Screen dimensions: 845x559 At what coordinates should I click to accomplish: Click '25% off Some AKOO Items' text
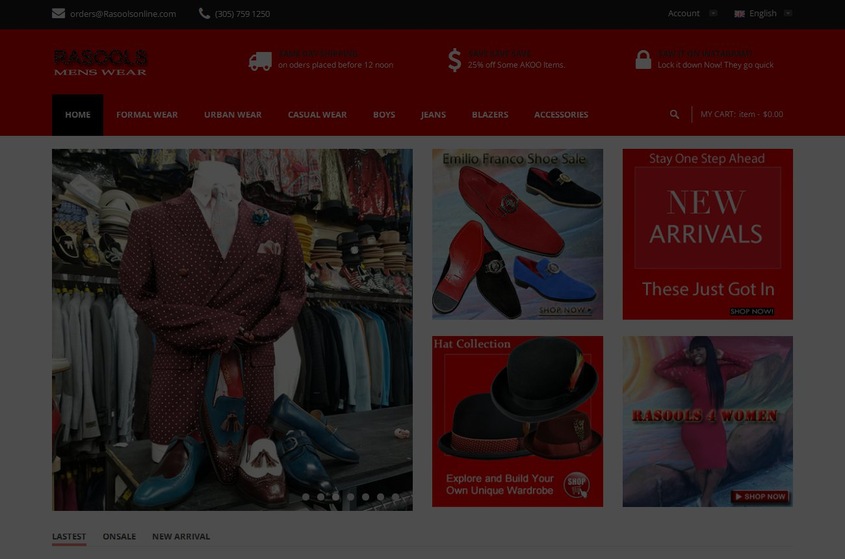tap(516, 65)
